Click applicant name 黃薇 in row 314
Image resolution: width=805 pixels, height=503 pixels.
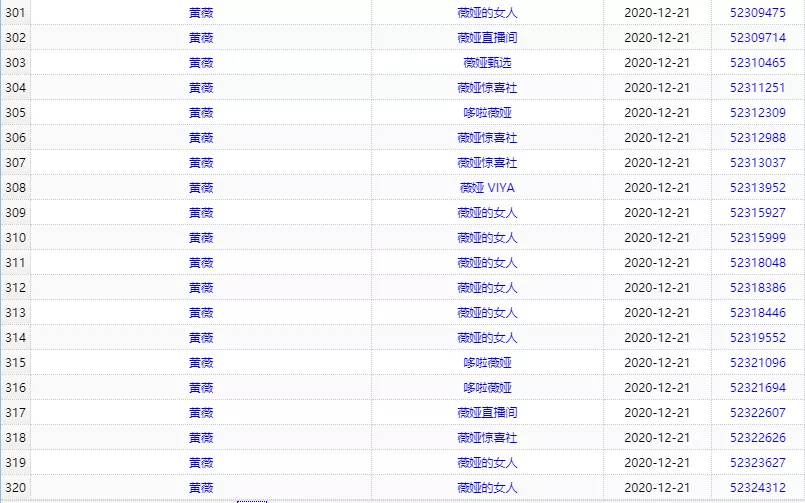[201, 338]
